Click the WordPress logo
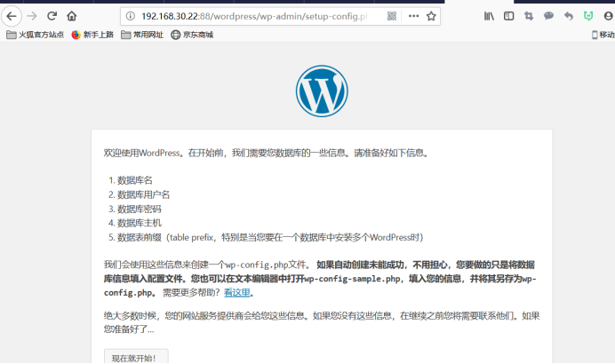This screenshot has height=364, width=615. tap(322, 91)
